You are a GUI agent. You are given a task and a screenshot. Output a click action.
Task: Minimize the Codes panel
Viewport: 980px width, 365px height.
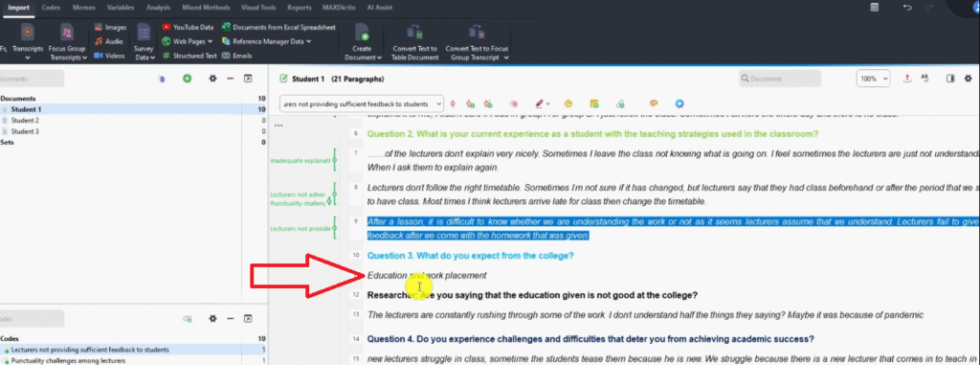point(230,319)
